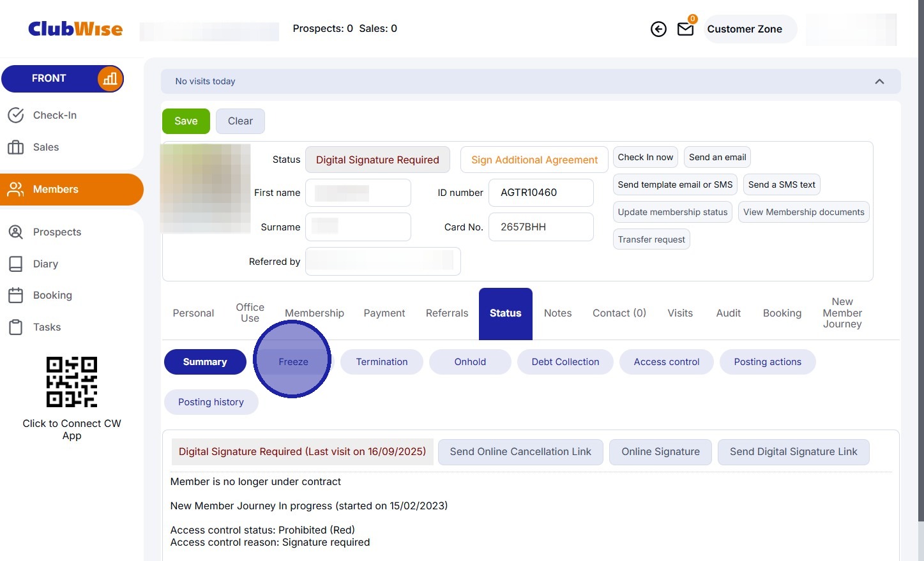Click the Clear button
The image size is (924, 561).
click(x=240, y=121)
